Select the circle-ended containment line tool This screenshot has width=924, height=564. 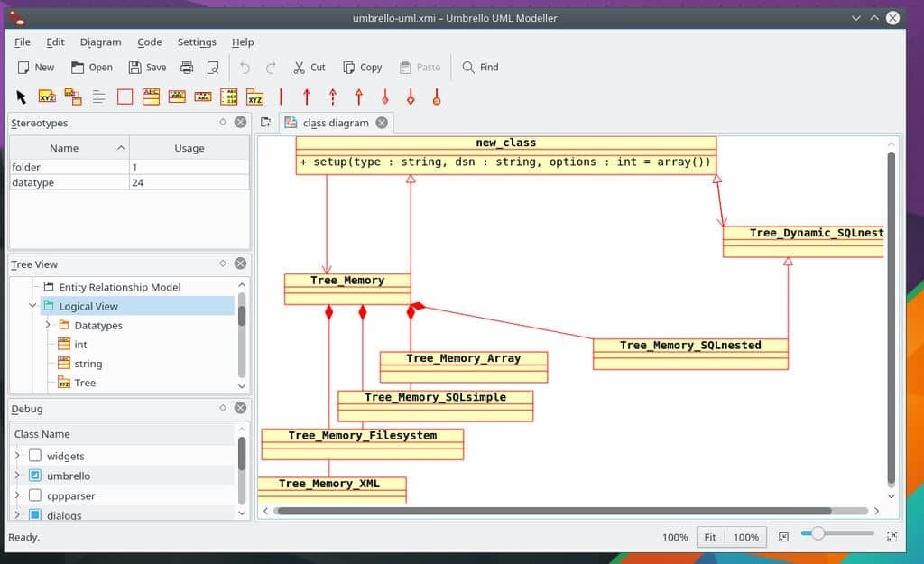[437, 97]
